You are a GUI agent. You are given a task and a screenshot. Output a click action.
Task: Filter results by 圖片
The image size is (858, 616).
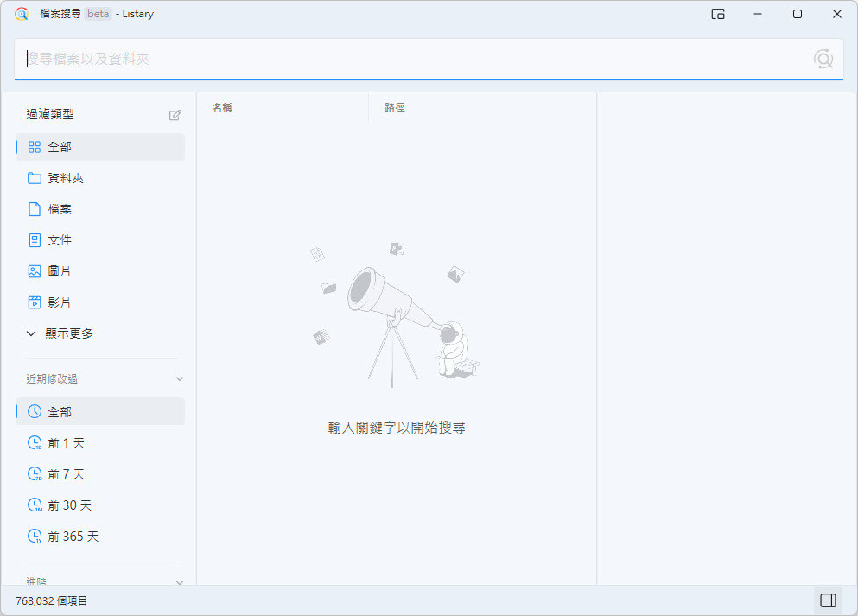(x=100, y=271)
